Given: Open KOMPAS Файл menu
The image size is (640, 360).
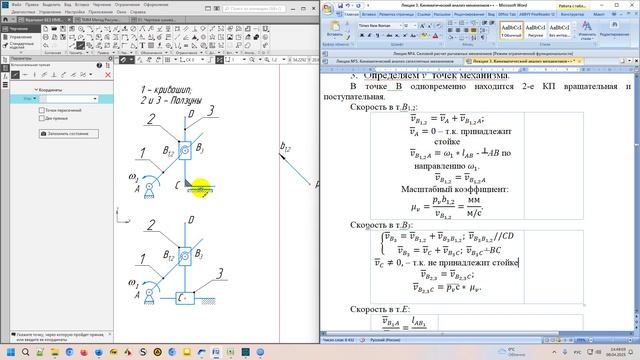Looking at the screenshot, I should pyautogui.click(x=17, y=4).
